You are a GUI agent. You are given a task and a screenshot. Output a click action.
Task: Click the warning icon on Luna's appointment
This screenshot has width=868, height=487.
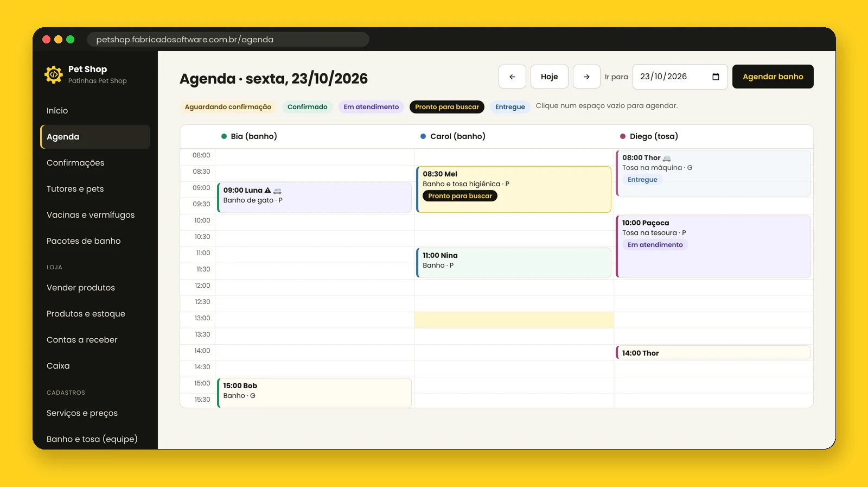pos(267,190)
